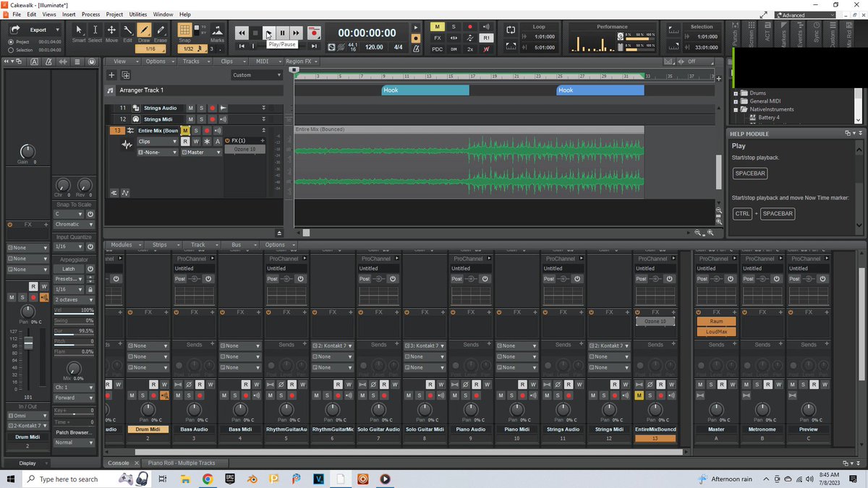Click the Patch Browser button
This screenshot has width=868, height=488.
(x=75, y=432)
